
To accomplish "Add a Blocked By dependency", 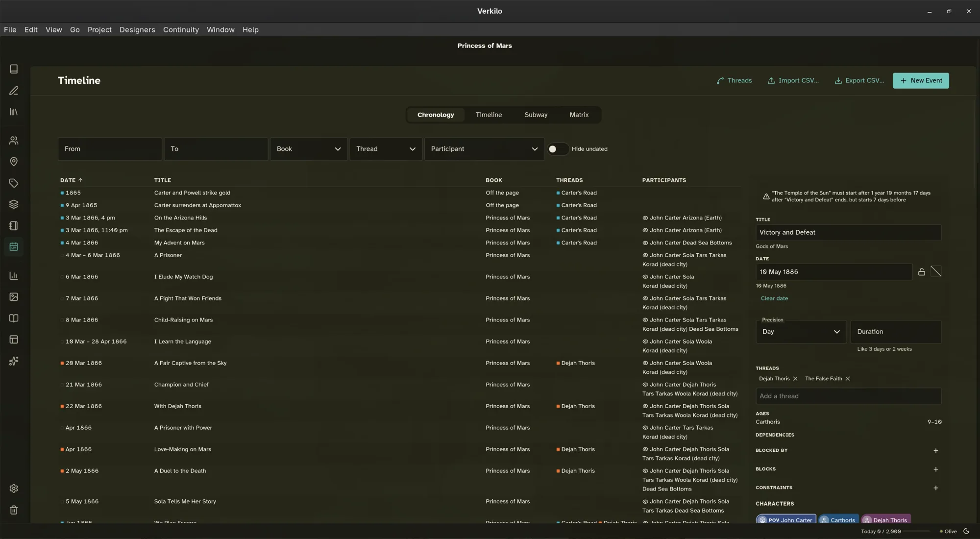I will point(936,451).
